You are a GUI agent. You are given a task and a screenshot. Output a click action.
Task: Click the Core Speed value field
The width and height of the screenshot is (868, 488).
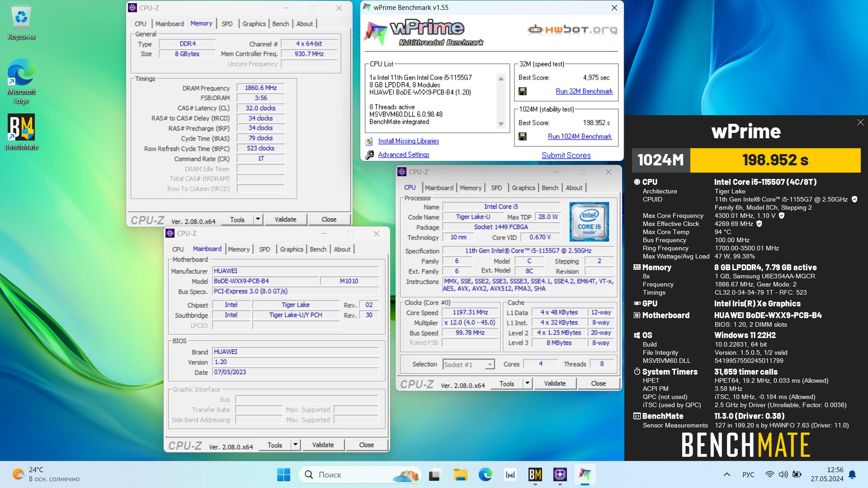pyautogui.click(x=470, y=313)
